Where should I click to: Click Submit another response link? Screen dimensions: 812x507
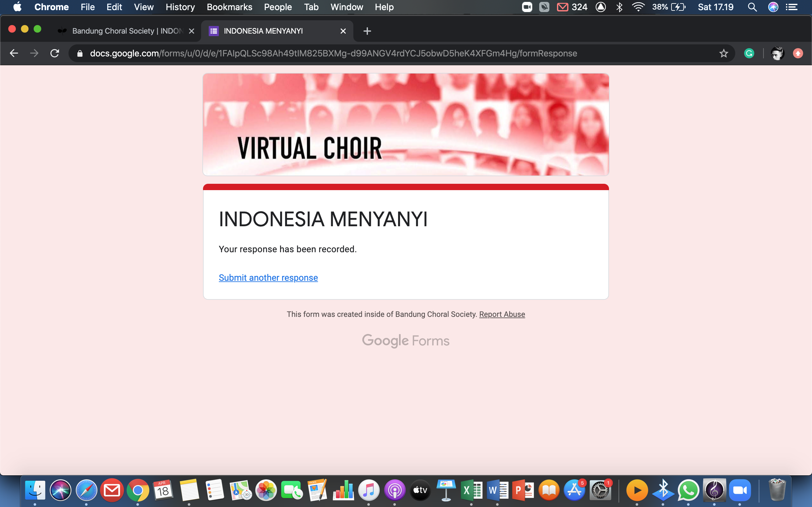(x=268, y=278)
